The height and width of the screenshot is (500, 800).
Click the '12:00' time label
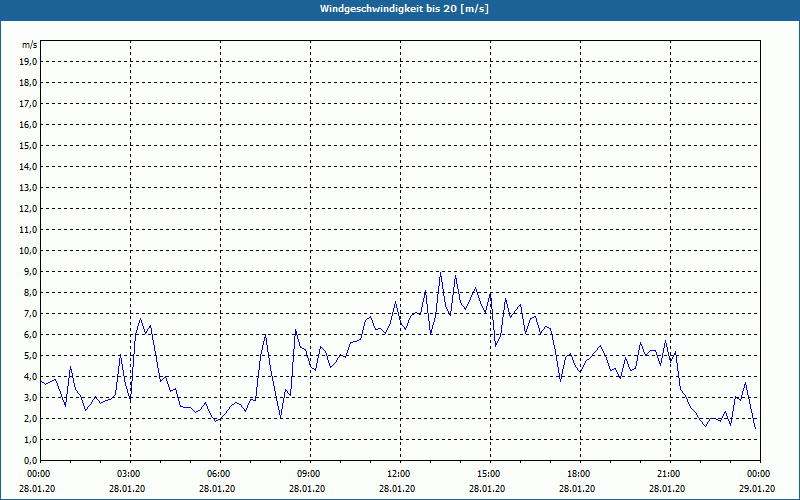click(401, 474)
